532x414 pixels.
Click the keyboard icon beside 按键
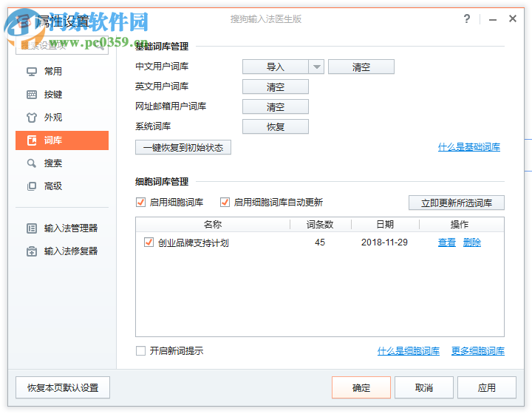point(32,95)
